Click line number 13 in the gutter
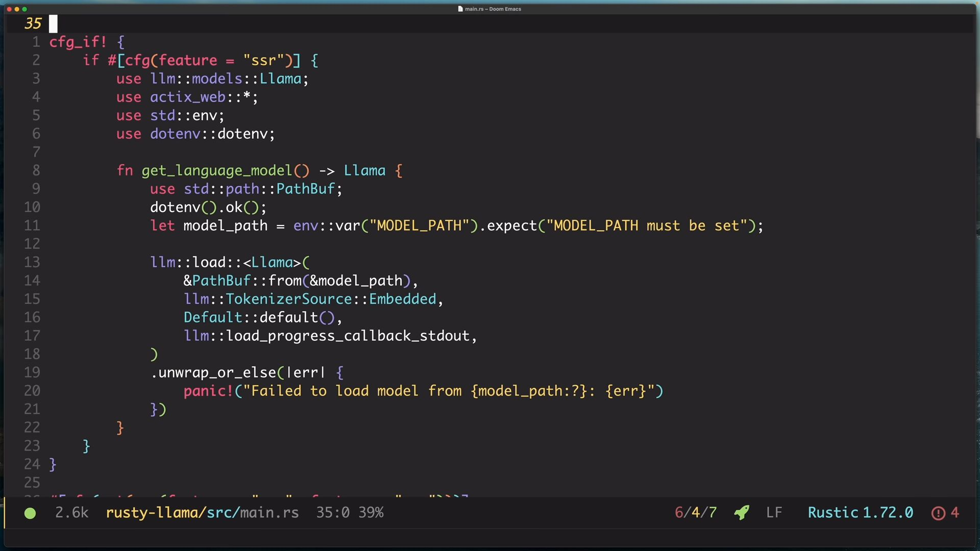This screenshot has height=551, width=980. [x=32, y=262]
